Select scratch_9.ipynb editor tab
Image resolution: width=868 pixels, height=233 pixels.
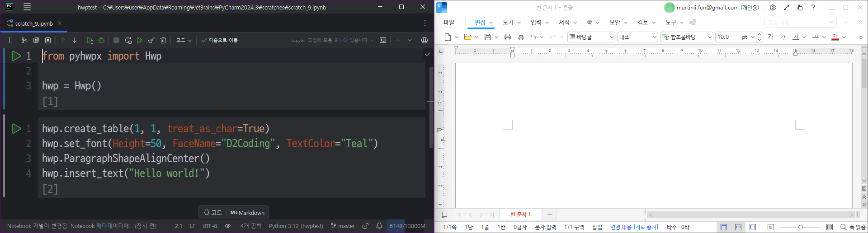click(34, 23)
